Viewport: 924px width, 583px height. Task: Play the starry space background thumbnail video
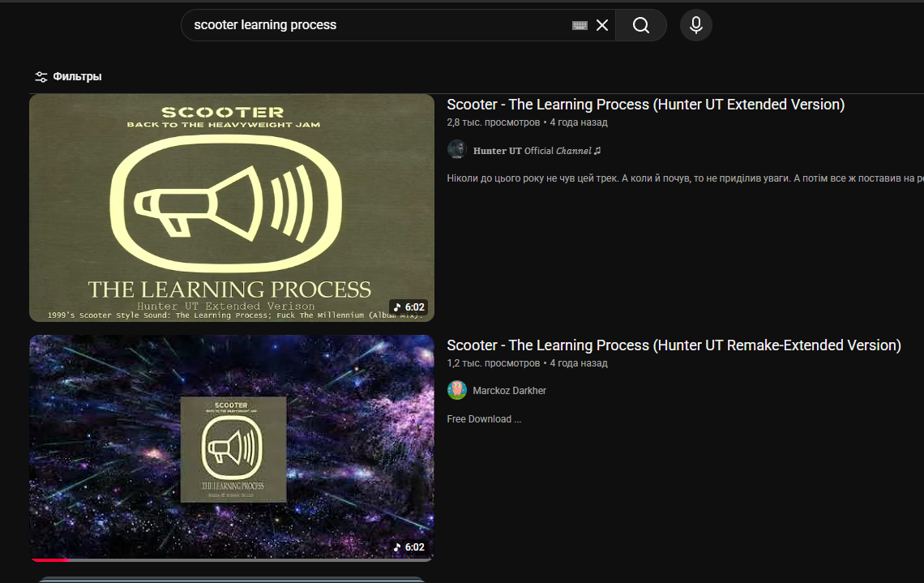[x=232, y=448]
